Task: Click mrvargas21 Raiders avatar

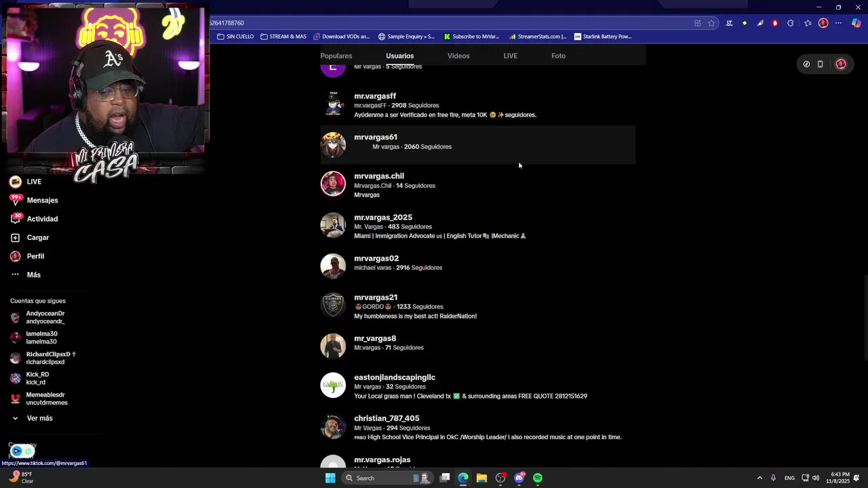Action: pyautogui.click(x=333, y=306)
